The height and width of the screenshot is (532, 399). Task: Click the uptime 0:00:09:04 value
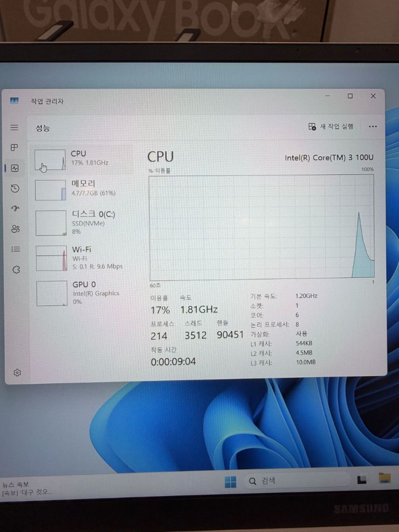(x=173, y=362)
